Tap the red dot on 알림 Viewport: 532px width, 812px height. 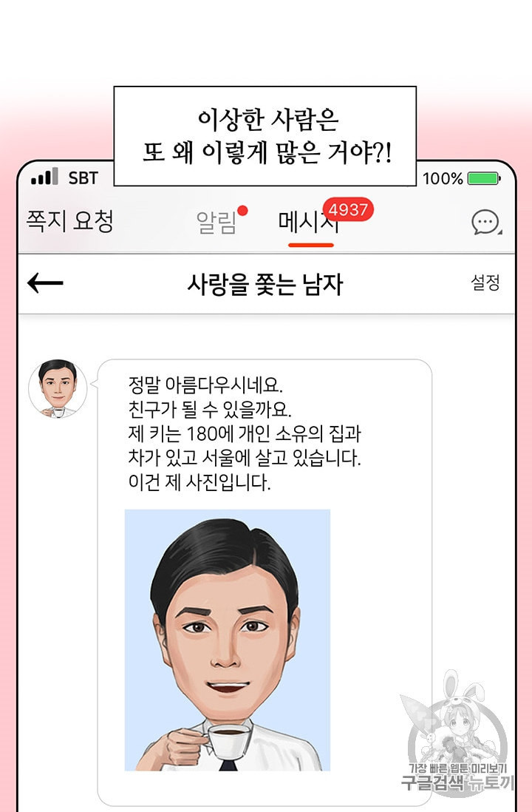coord(242,210)
